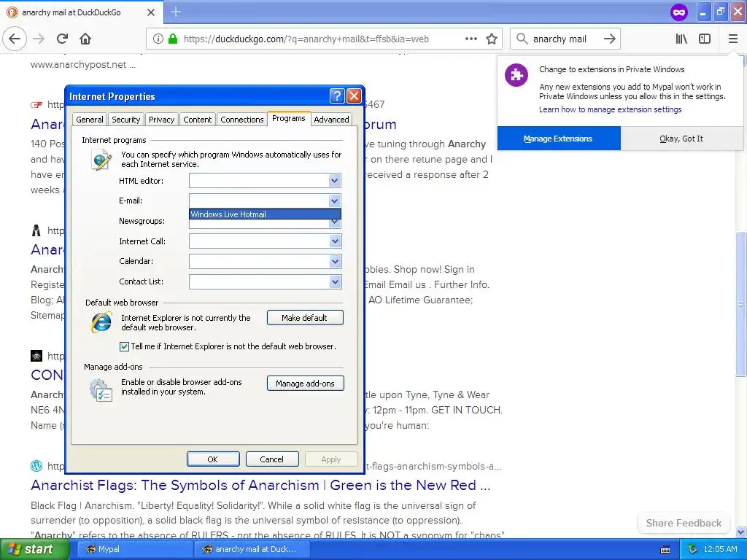Dismiss notice with Okay, Got It
Image resolution: width=747 pixels, height=560 pixels.
(681, 139)
